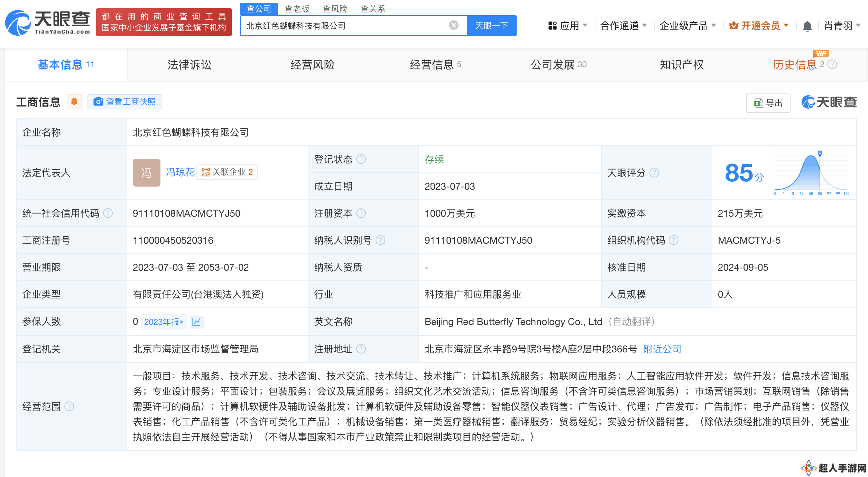Click help icon next to 天眼评分

tap(654, 173)
